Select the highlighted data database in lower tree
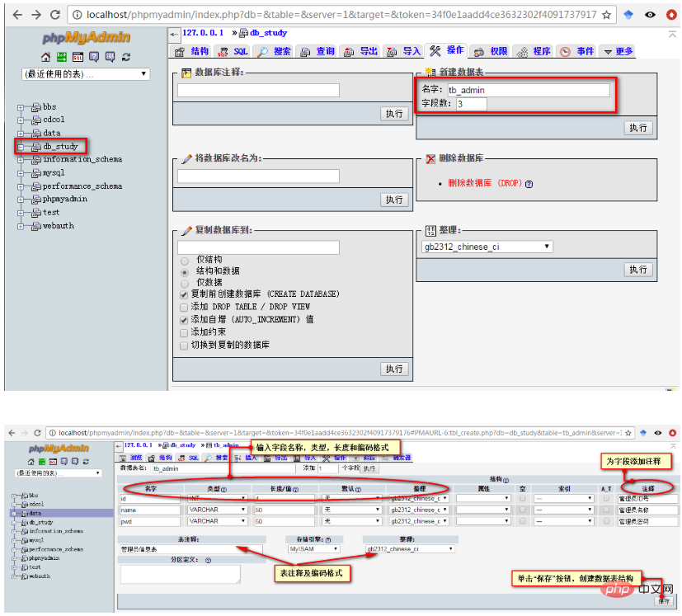682x616 pixels. [x=35, y=513]
